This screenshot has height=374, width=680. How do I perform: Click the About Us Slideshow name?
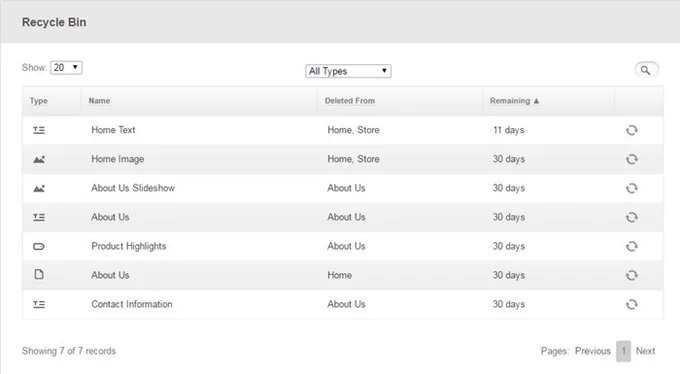click(133, 188)
